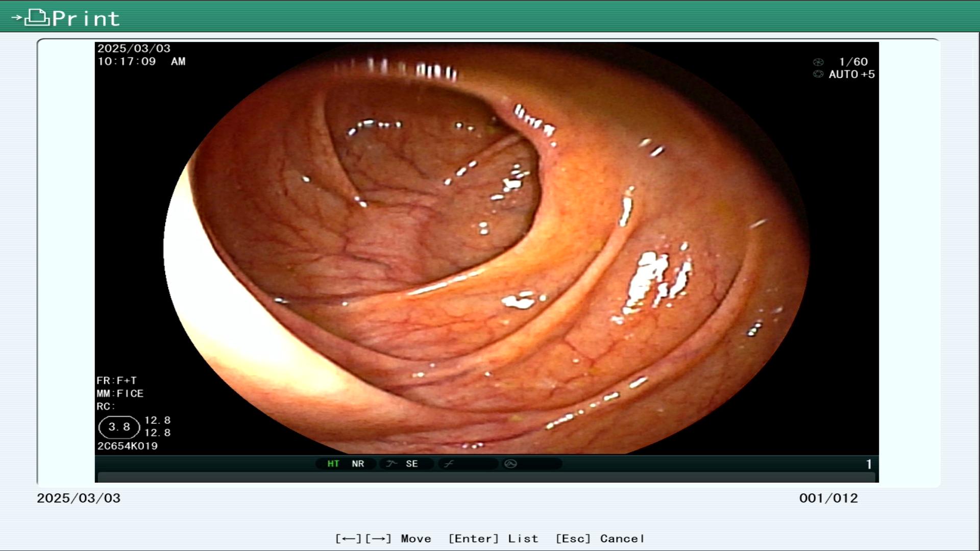Select the 1/60 shutter speed value
The width and height of the screenshot is (980, 551).
click(853, 62)
